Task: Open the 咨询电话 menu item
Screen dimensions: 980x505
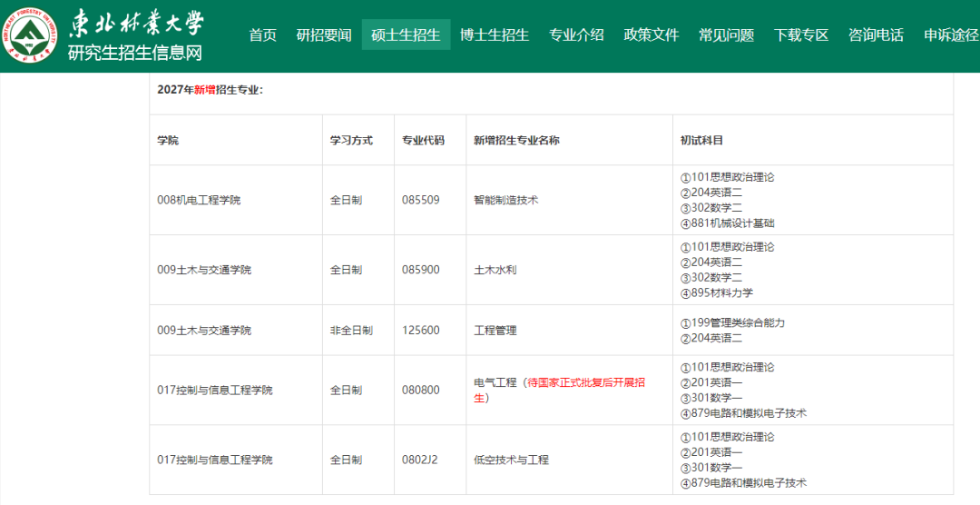Action: pos(877,35)
